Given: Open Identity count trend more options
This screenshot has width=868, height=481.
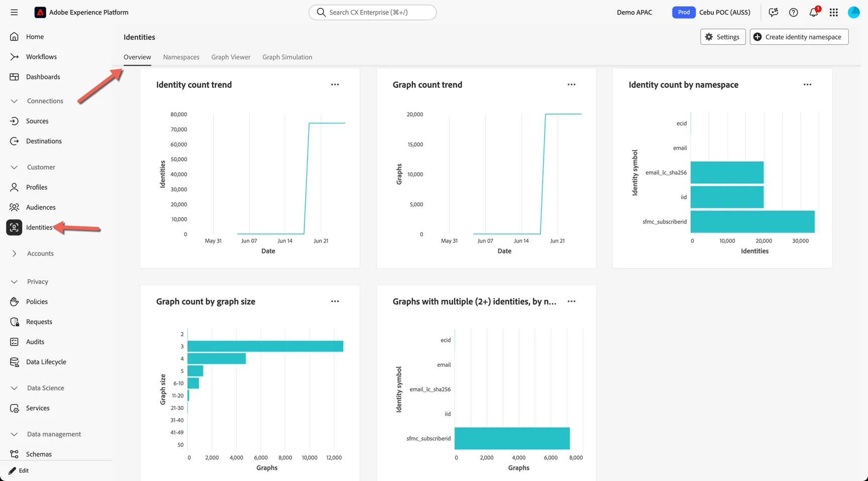Looking at the screenshot, I should click(335, 84).
